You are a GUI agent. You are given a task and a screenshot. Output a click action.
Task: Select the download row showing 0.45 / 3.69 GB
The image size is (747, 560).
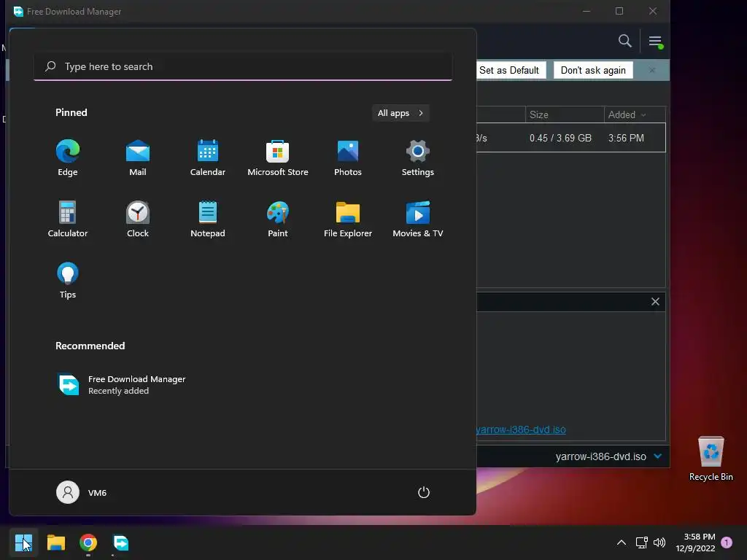[x=570, y=138]
